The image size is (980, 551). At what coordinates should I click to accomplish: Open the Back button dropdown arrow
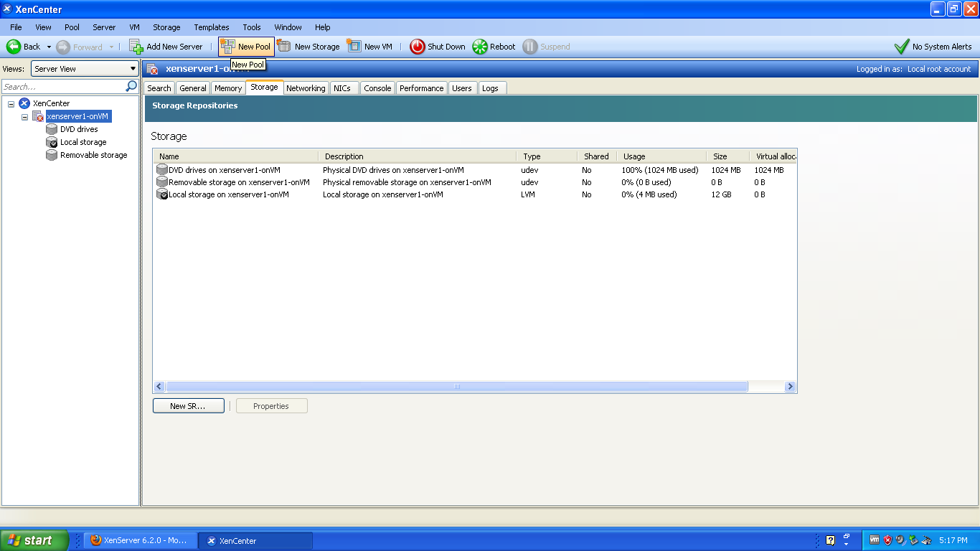point(49,46)
